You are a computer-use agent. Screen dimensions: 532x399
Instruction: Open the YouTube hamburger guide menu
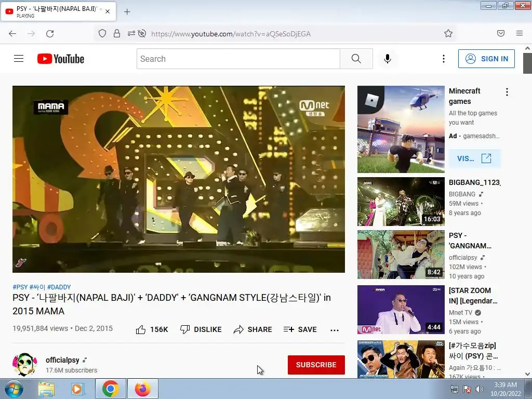[19, 59]
